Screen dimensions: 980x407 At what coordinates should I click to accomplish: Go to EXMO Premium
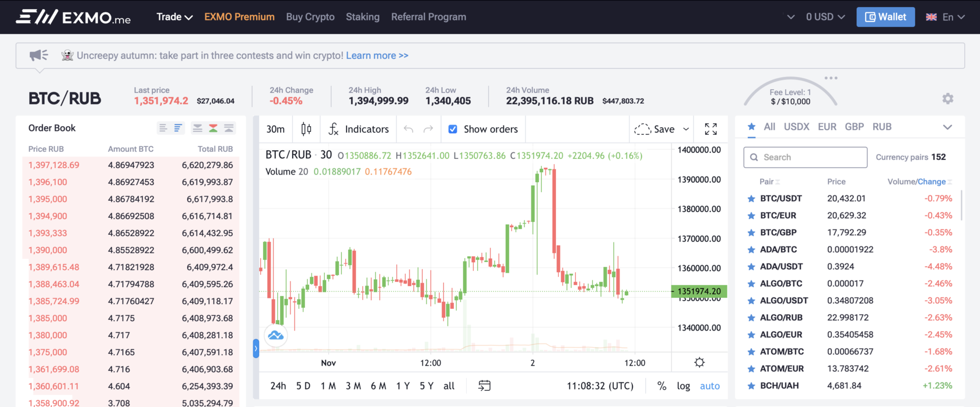(x=239, y=17)
